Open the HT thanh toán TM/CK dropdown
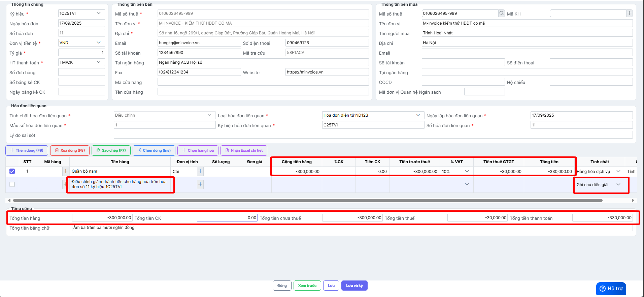 point(81,62)
